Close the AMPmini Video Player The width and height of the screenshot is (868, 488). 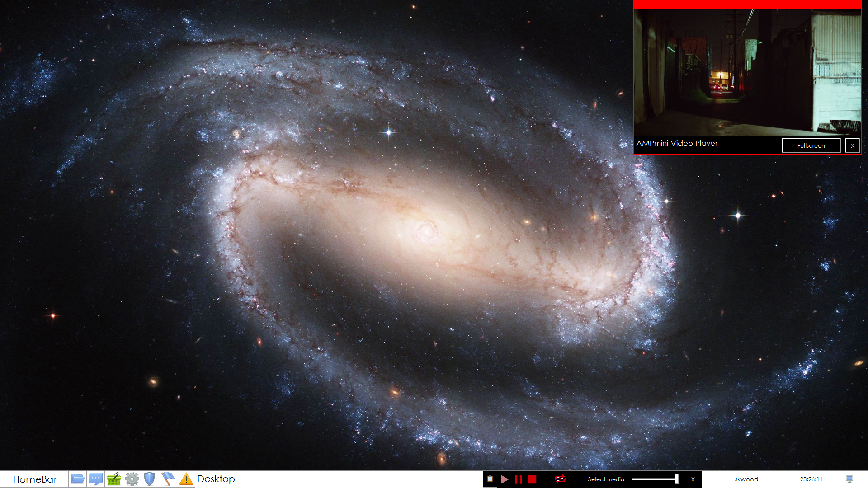853,145
